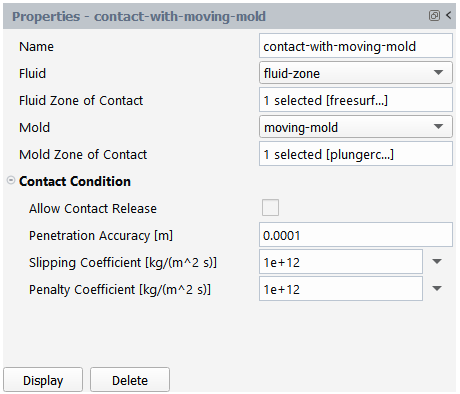Open Mold Zone of Contact selection field
Screen dimensions: 460x394
tap(356, 154)
